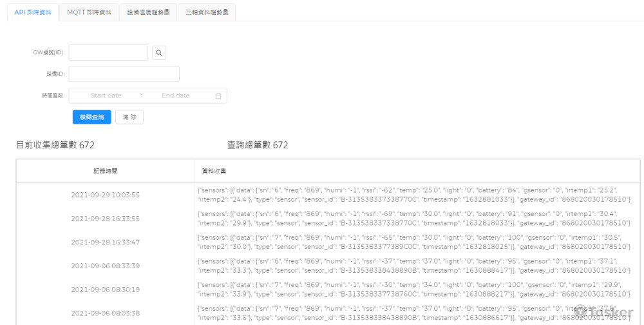
Task: Click the 設備ID text field
Action: tap(124, 74)
